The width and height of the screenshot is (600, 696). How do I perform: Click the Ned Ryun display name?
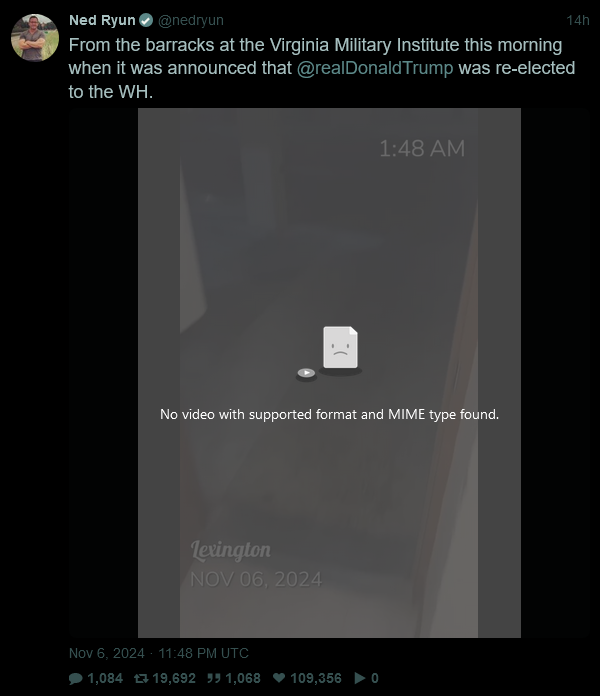coord(102,20)
